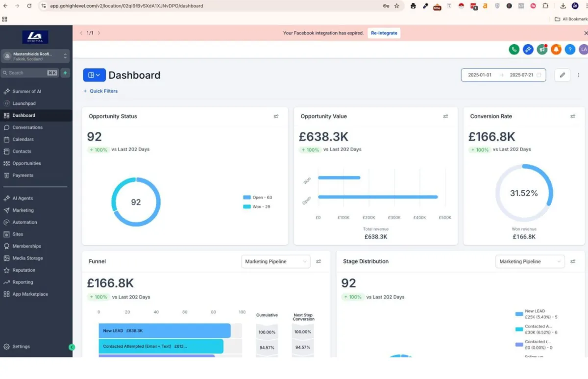Open Opportunity Value widget filter settings
This screenshot has width=588, height=379.
coord(445,116)
